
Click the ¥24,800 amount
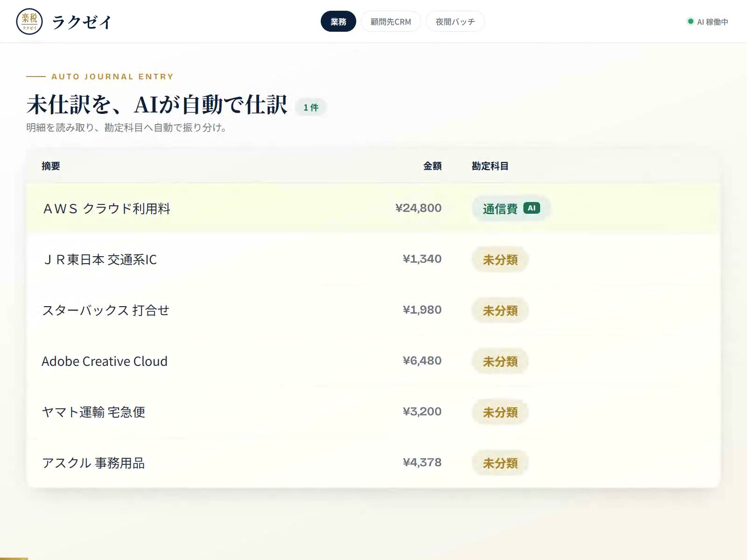[418, 208]
